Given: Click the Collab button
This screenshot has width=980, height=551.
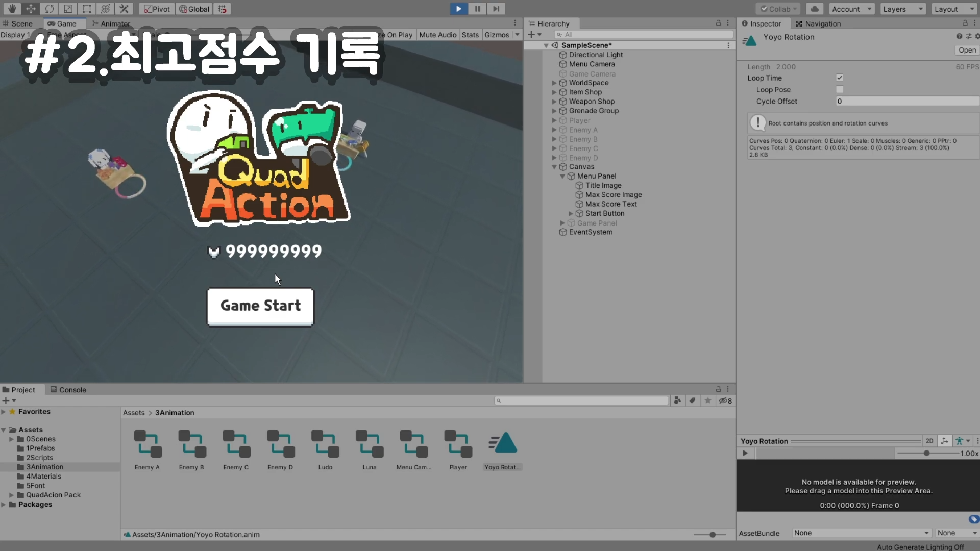Looking at the screenshot, I should [x=778, y=9].
